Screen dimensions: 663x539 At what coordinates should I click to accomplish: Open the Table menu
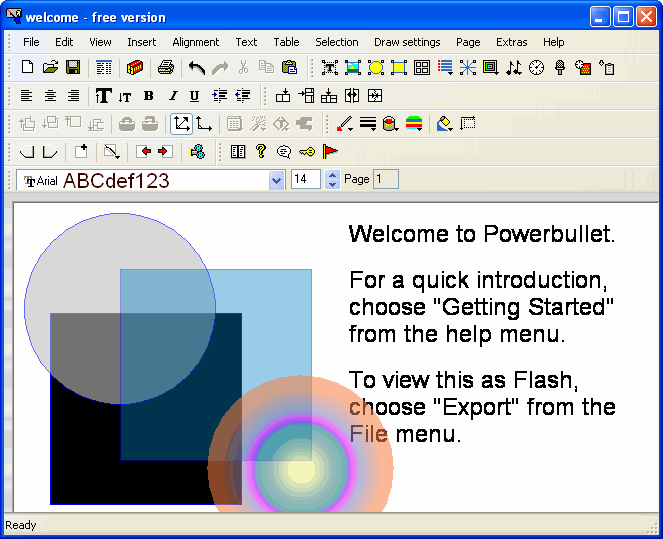286,42
